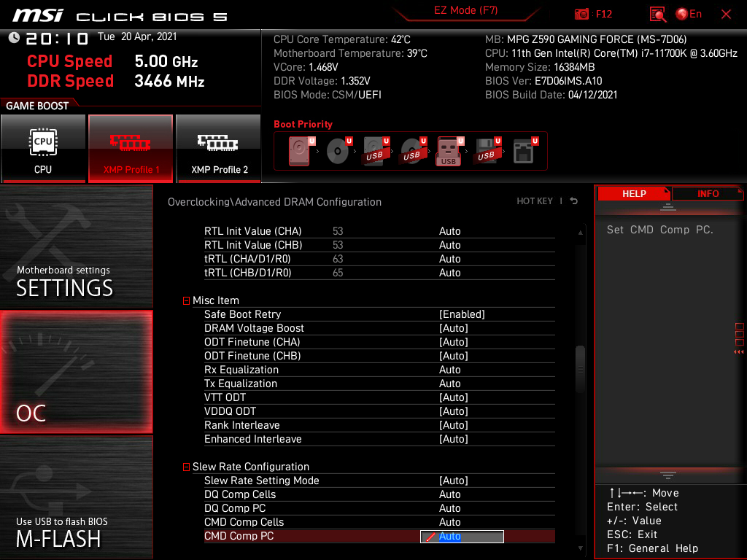Viewport: 747px width, 560px height.
Task: Switch to the INFO tab
Action: point(708,194)
